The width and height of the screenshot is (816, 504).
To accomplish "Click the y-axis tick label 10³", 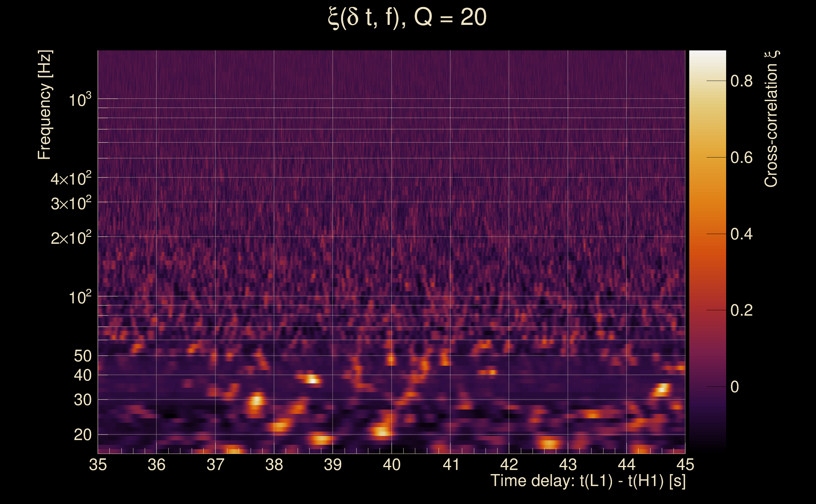I will [80, 100].
